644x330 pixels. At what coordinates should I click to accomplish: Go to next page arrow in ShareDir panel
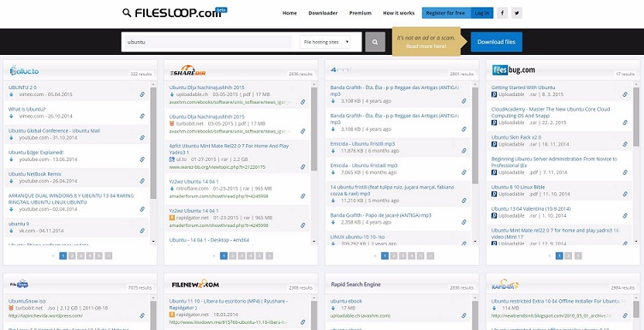click(269, 255)
